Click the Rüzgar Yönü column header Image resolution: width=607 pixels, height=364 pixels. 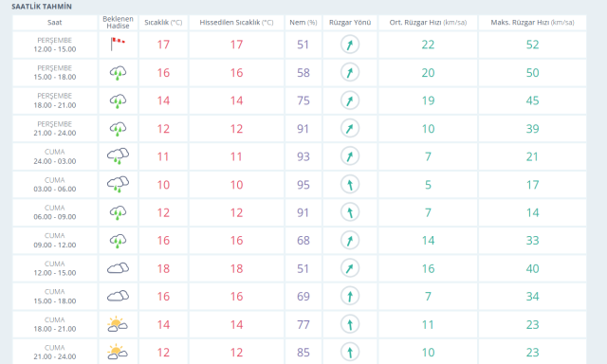[x=350, y=23]
